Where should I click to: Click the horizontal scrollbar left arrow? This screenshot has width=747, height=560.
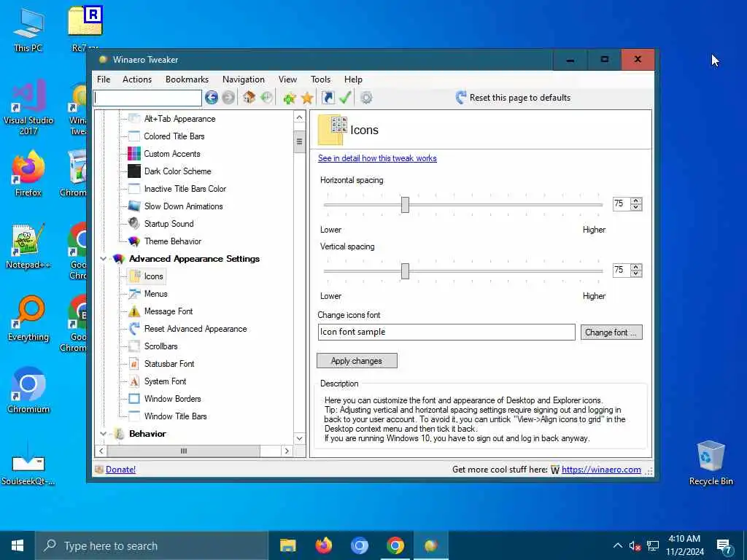[101, 451]
